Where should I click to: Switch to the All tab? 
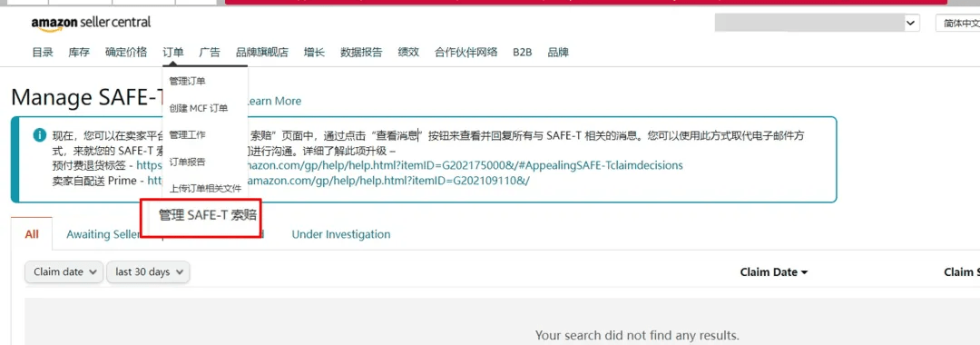click(32, 234)
